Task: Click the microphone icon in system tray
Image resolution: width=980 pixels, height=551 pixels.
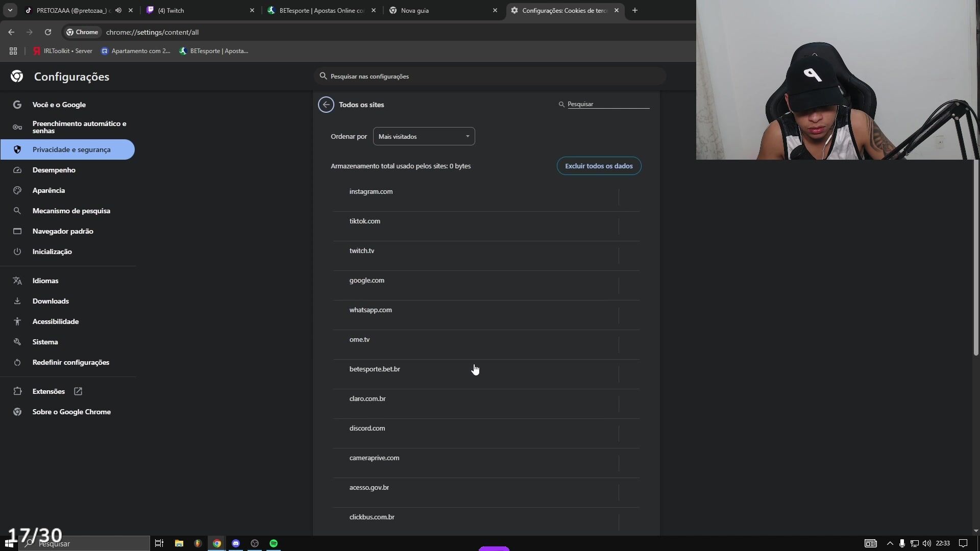Action: (x=902, y=543)
